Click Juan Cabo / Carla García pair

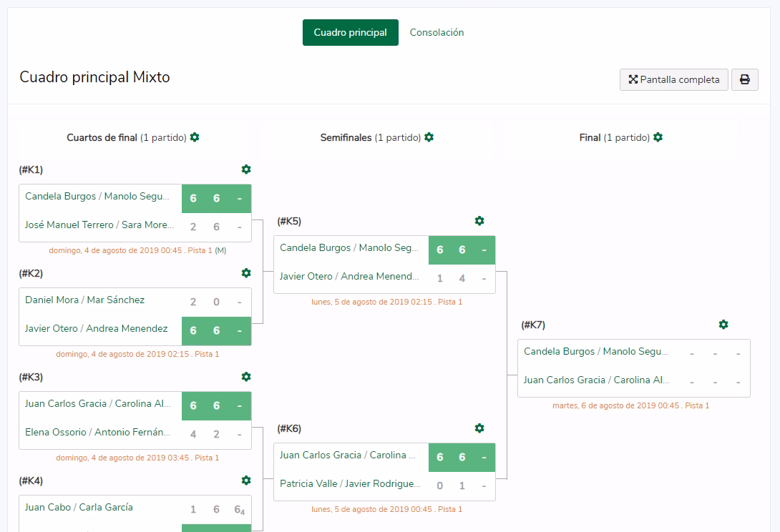79,507
